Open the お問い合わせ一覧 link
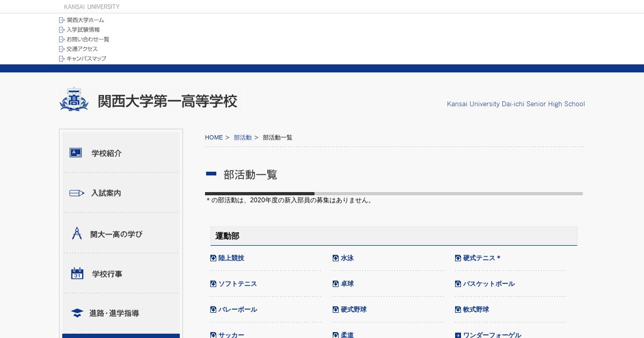The height and width of the screenshot is (338, 644). point(88,40)
